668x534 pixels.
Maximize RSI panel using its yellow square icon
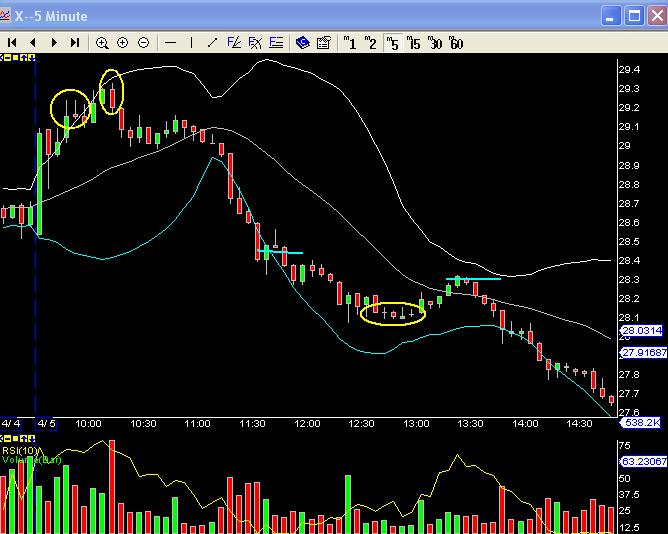[x=15, y=439]
